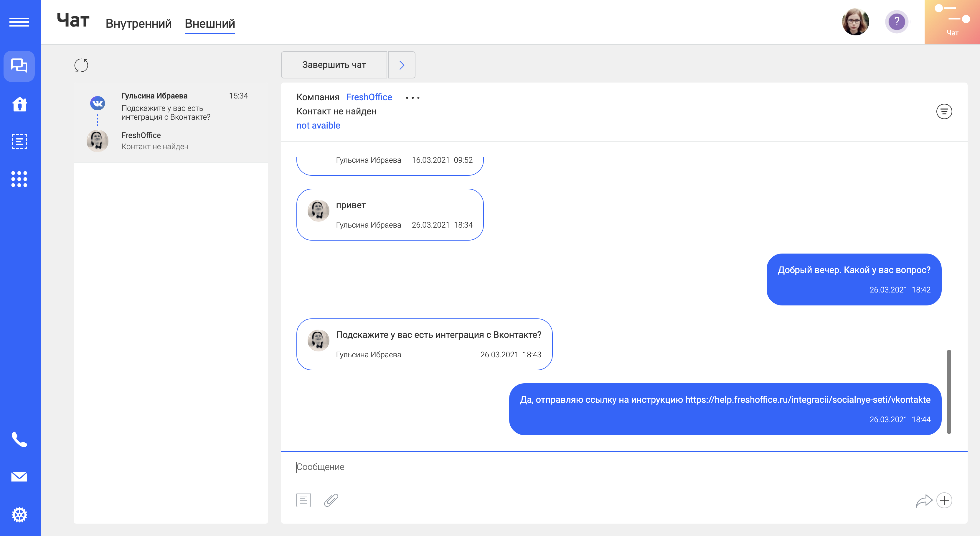Click the VK channel icon by Гульсина Ибраева

tap(98, 103)
